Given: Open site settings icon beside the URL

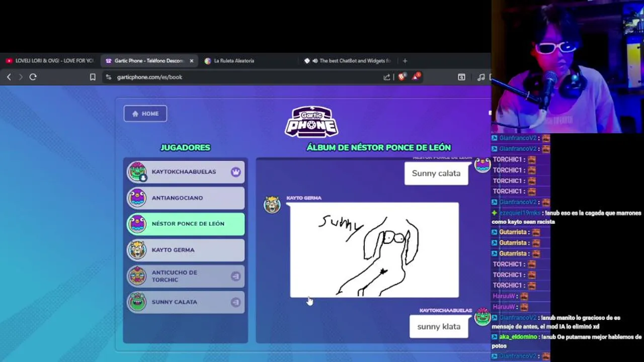Looking at the screenshot, I should 108,77.
